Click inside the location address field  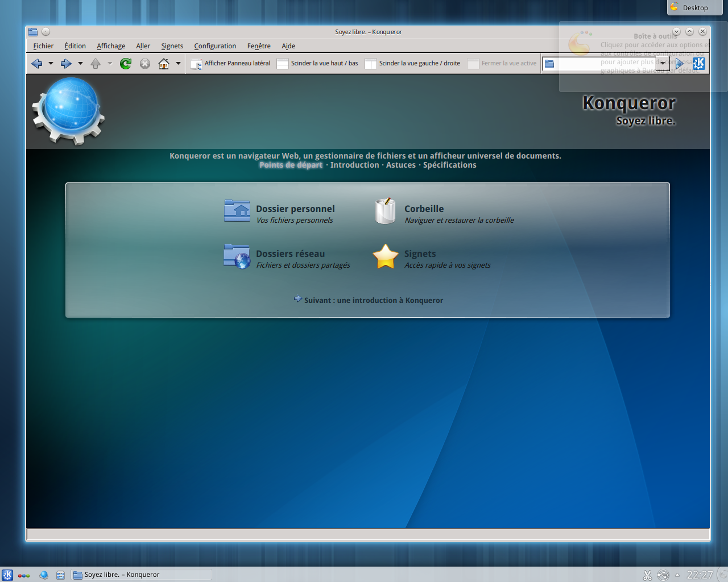[599, 64]
